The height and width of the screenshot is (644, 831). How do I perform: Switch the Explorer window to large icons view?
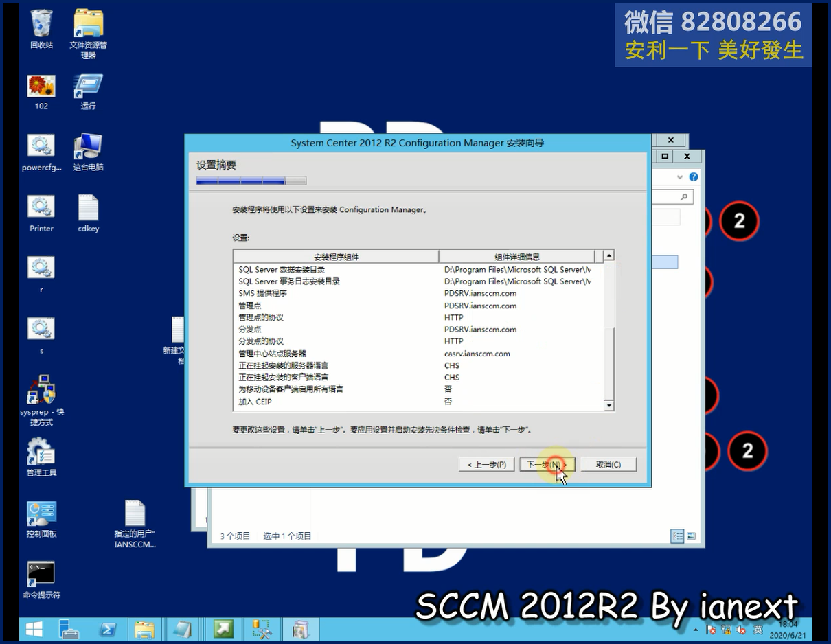pos(691,536)
